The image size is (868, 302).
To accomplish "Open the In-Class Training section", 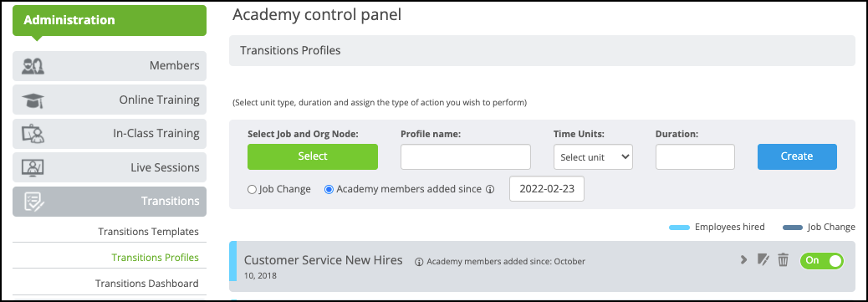I will [110, 134].
